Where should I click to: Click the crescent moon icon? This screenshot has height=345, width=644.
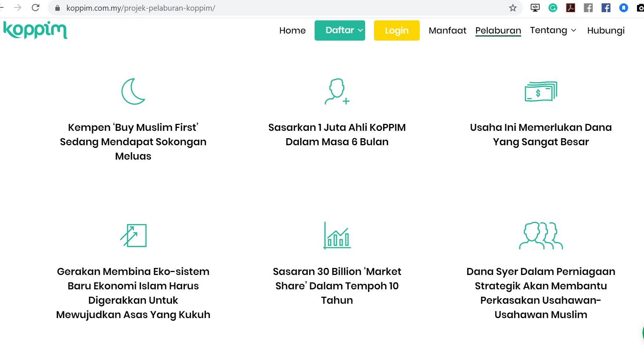pyautogui.click(x=133, y=91)
